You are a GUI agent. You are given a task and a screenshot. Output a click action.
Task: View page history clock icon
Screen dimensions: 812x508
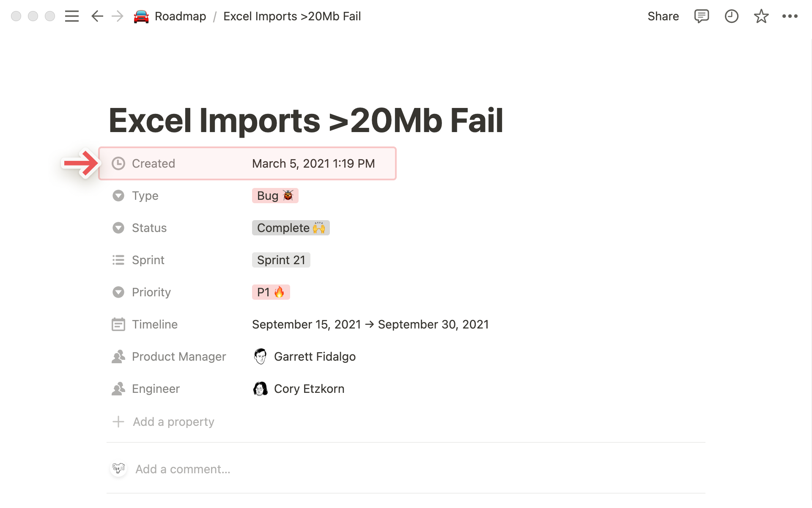731,17
